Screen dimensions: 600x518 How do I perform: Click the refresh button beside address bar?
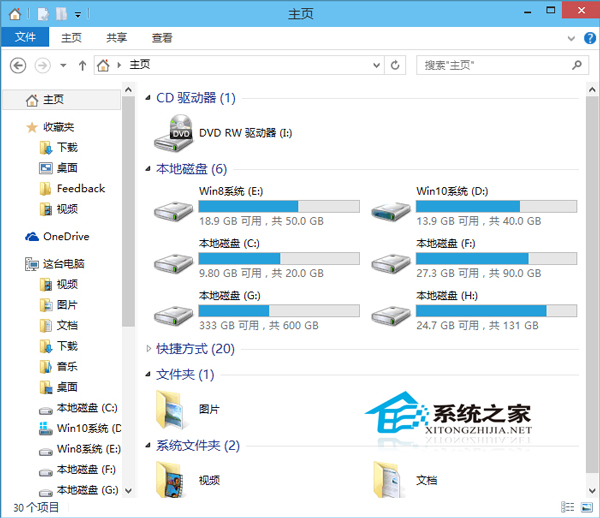397,65
